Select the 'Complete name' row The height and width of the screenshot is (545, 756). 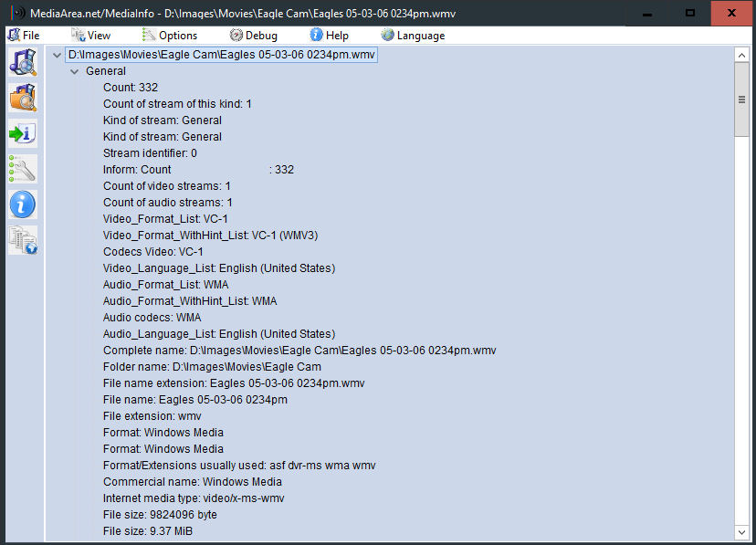pyautogui.click(x=299, y=350)
